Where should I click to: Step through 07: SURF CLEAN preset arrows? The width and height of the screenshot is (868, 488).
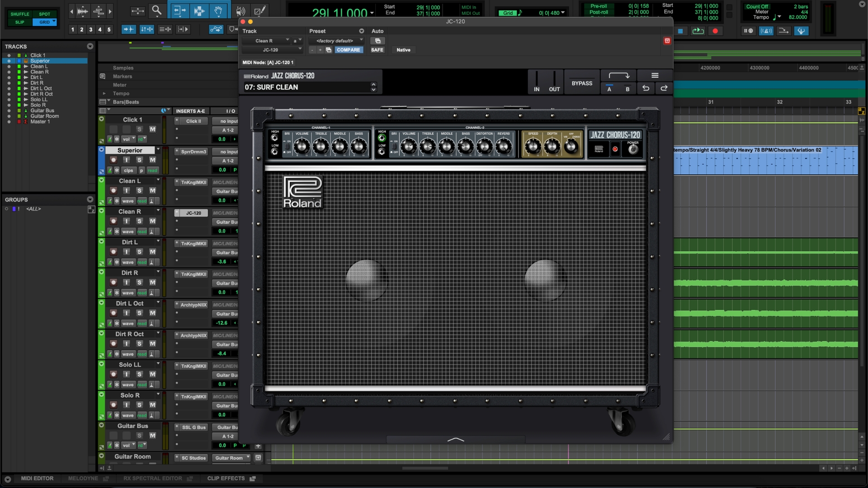[x=373, y=87]
